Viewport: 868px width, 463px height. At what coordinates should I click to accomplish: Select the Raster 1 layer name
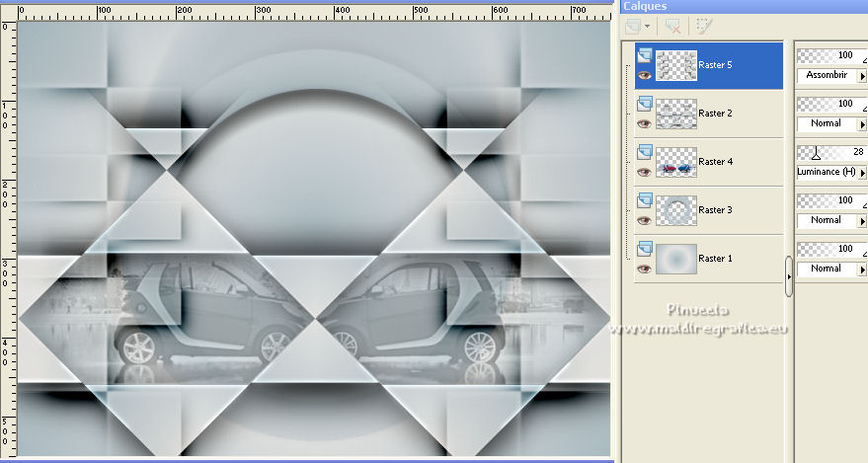pos(715,259)
